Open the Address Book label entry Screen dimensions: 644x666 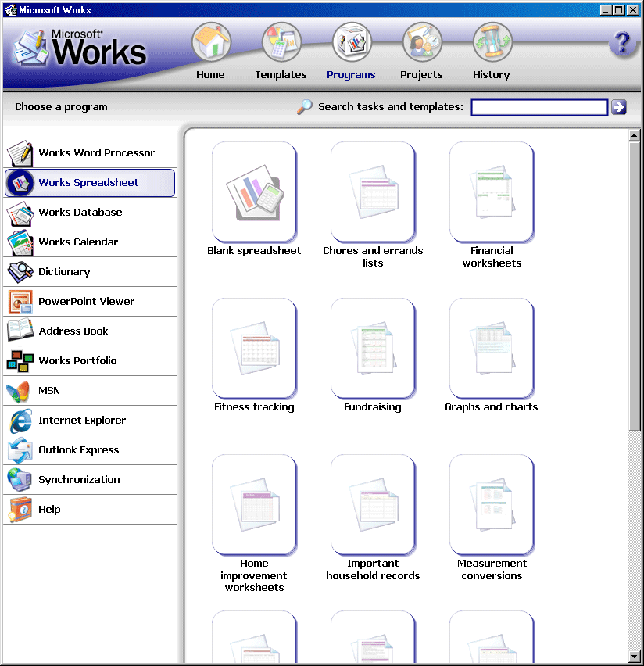(73, 331)
